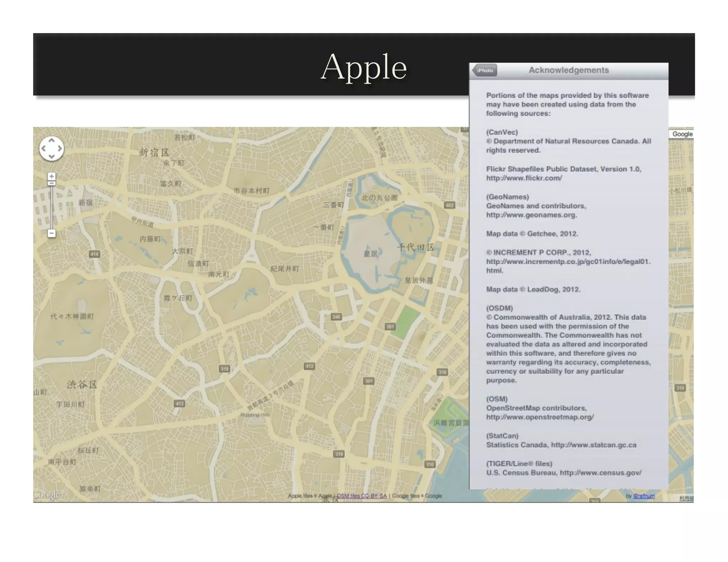
Task: Click the 市谷本村町 label
Action: click(252, 191)
